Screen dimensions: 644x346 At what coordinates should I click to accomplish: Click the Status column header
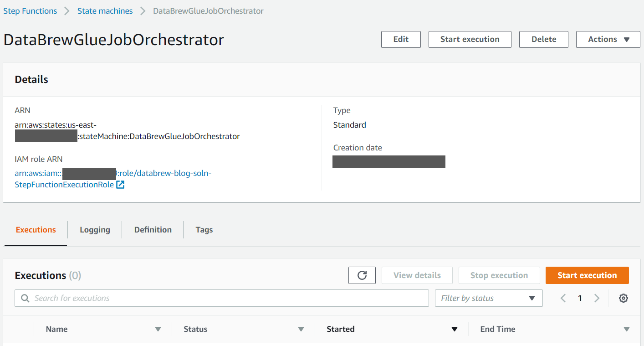[195, 329]
